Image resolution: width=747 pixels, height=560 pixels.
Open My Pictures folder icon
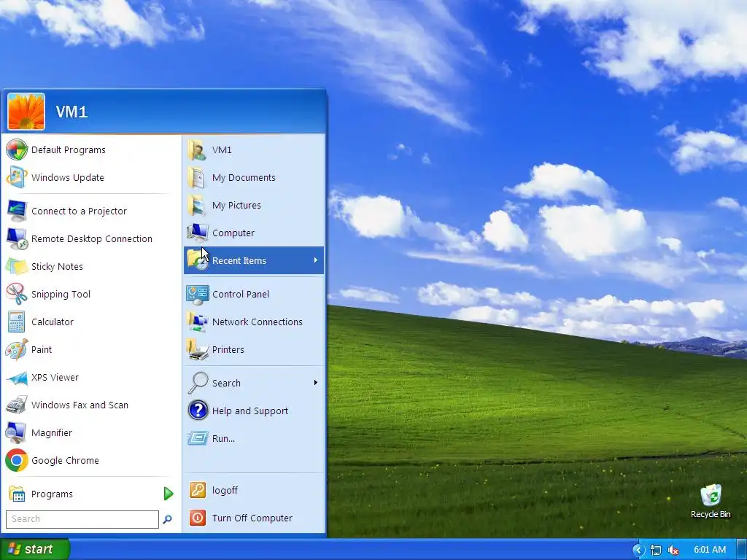click(197, 205)
